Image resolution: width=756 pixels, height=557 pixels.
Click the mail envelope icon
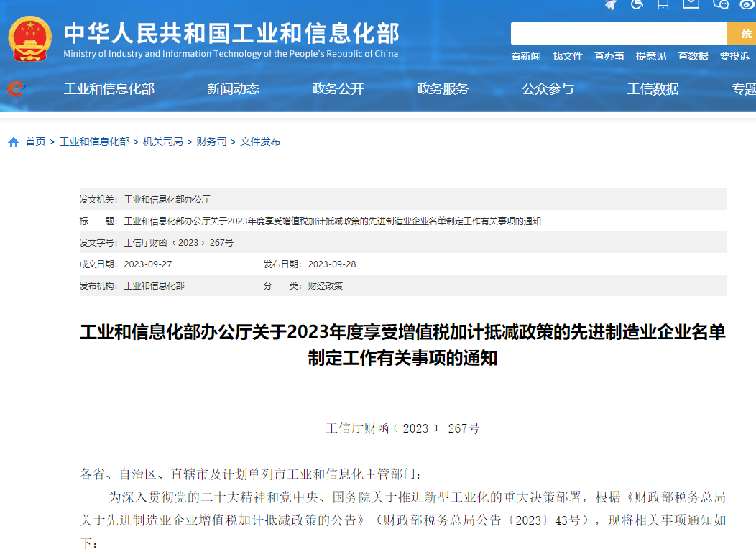click(x=691, y=4)
